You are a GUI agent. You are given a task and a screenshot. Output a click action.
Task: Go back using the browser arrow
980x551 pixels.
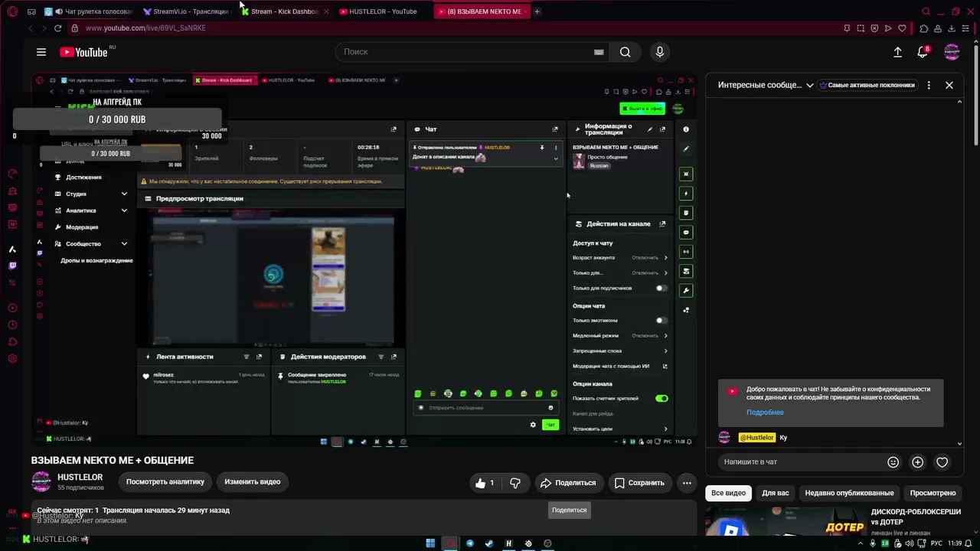(30, 28)
